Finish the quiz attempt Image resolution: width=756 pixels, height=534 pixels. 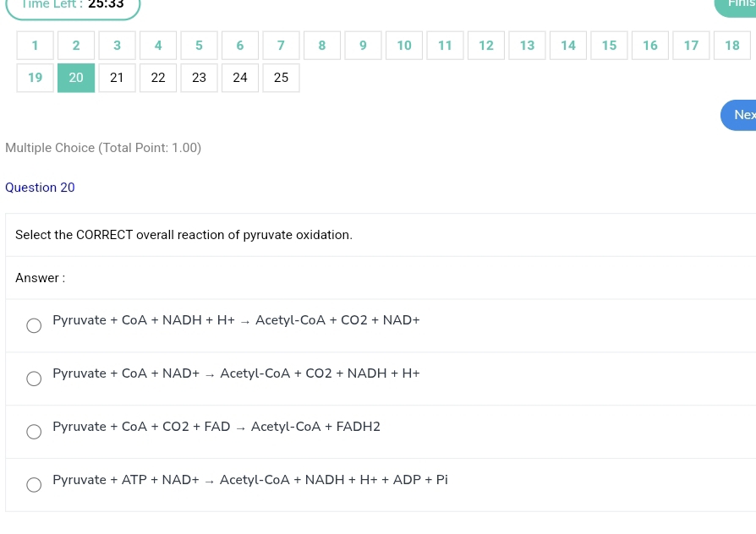pyautogui.click(x=741, y=4)
